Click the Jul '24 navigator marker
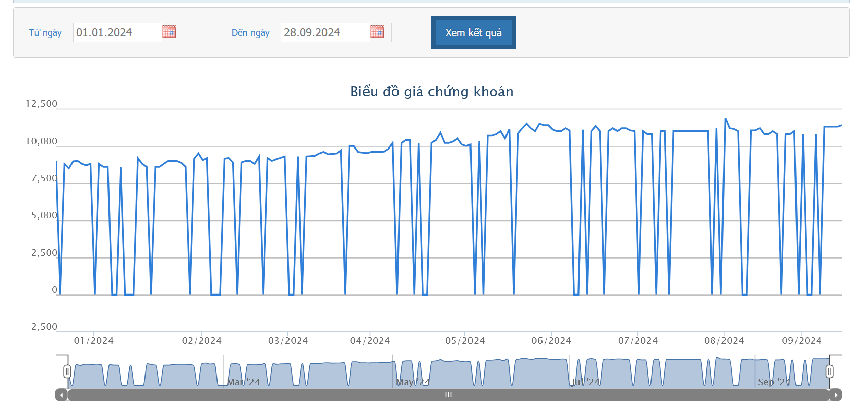Viewport: 868px width, 406px height. [586, 382]
